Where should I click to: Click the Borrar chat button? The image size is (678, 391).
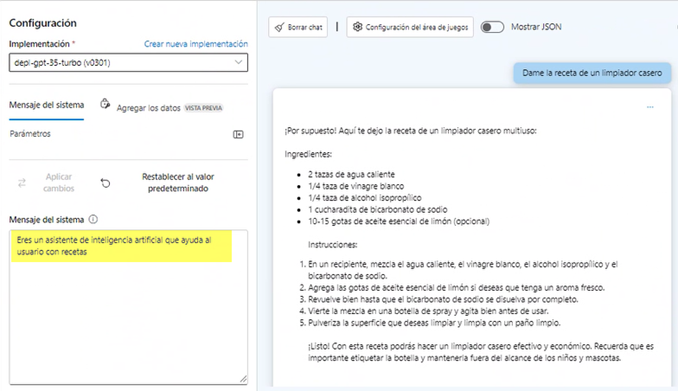click(298, 27)
